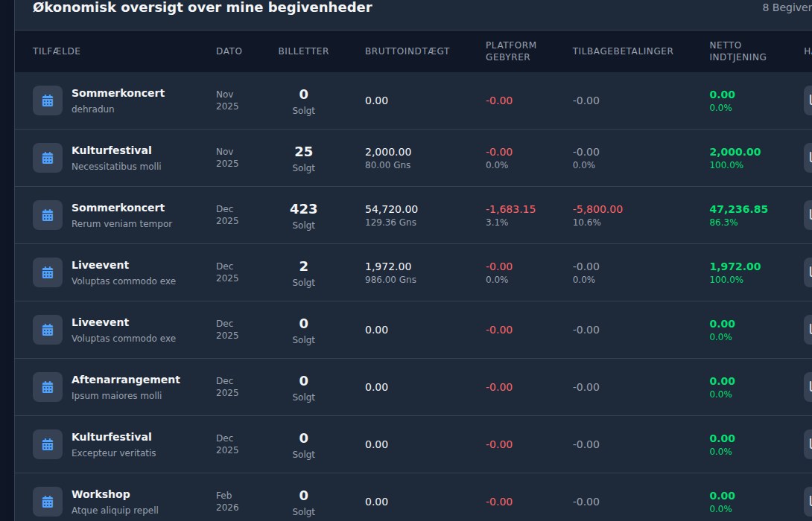Image resolution: width=812 pixels, height=521 pixels.
Task: Select the Kulturfestival title above Necessitatibus molli
Action: [x=111, y=150]
